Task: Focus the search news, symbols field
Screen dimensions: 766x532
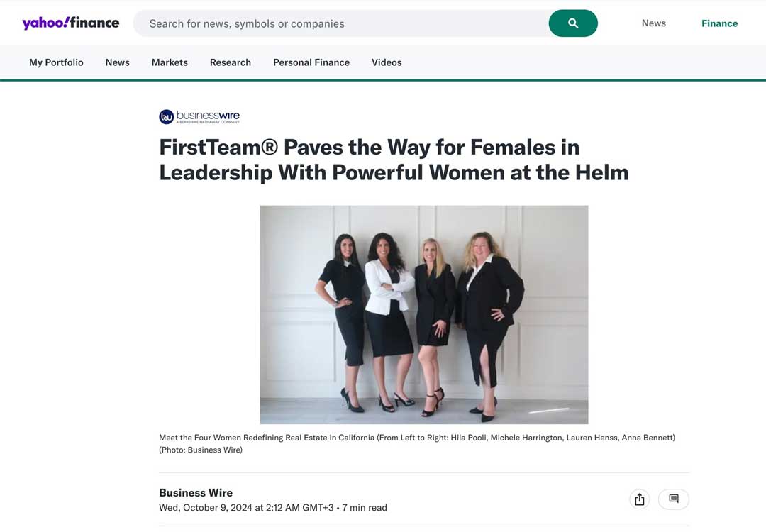Action: tap(340, 23)
